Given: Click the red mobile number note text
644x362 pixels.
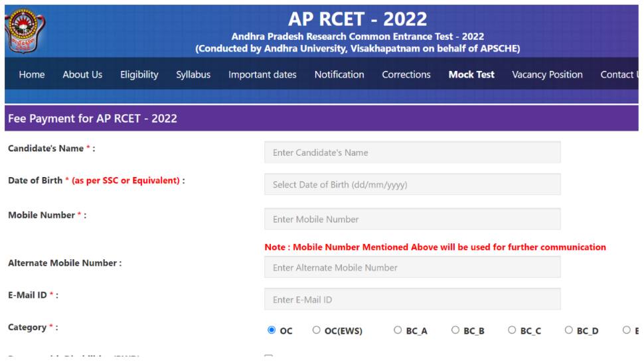Looking at the screenshot, I should (x=435, y=247).
